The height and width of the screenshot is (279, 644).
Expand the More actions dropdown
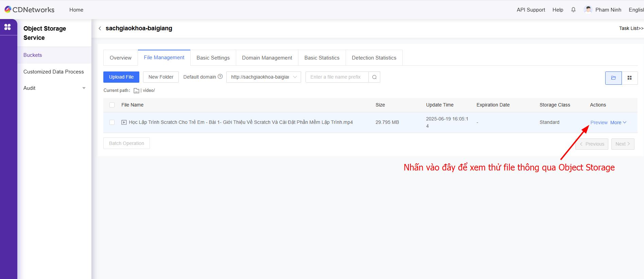[x=618, y=122]
